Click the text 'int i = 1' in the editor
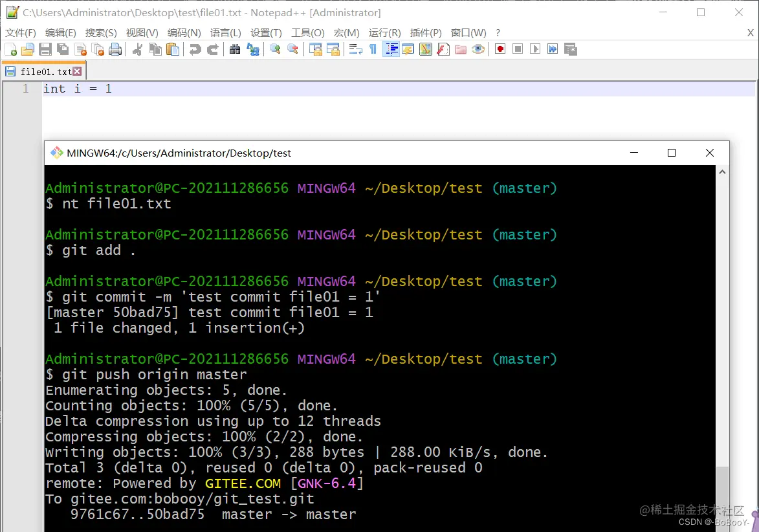The image size is (759, 532). point(78,89)
